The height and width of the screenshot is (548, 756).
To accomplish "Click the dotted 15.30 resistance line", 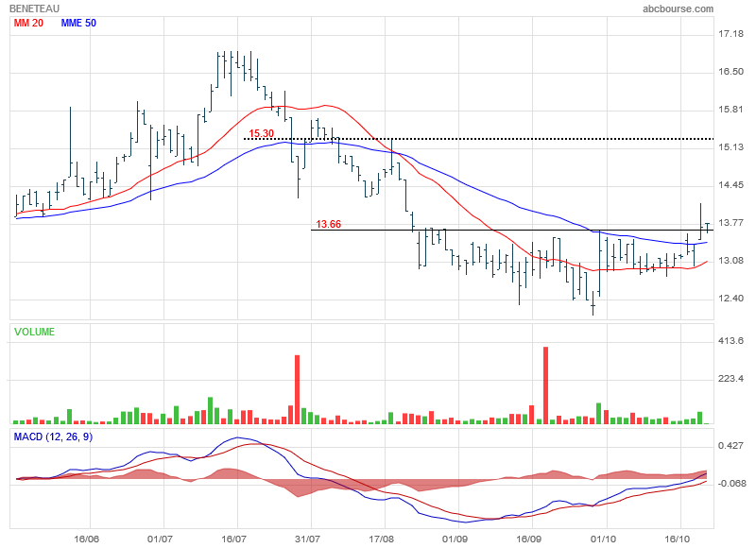I will pyautogui.click(x=478, y=139).
